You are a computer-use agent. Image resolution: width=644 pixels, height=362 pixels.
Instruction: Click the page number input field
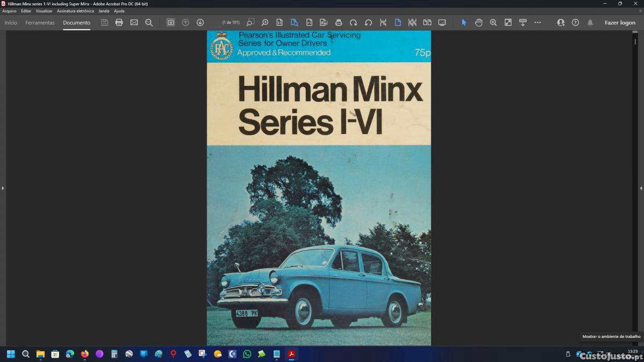pos(216,23)
